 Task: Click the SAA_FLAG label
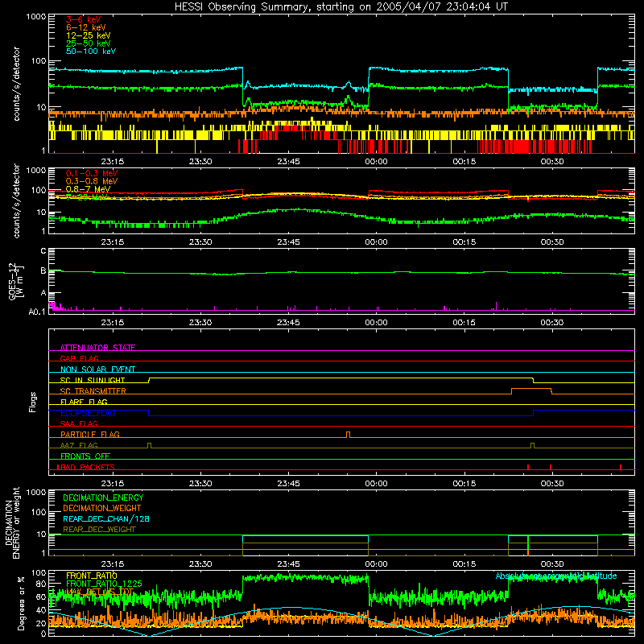79,423
